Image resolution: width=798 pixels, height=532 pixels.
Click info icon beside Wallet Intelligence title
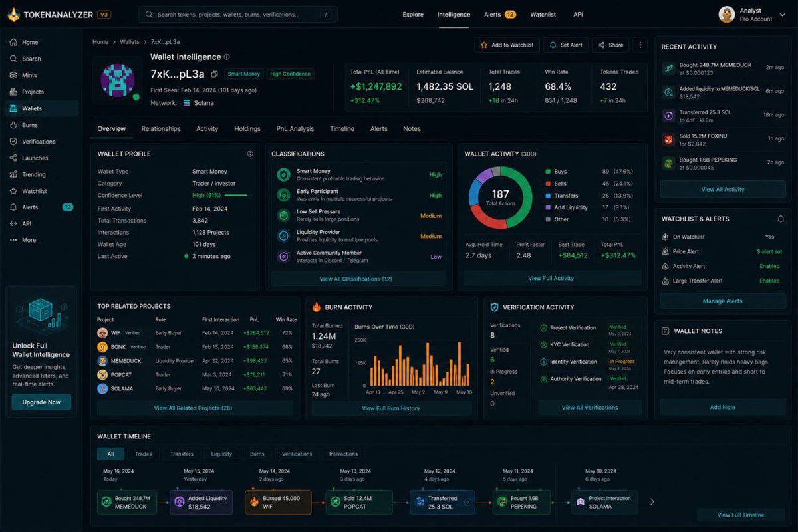(x=227, y=57)
